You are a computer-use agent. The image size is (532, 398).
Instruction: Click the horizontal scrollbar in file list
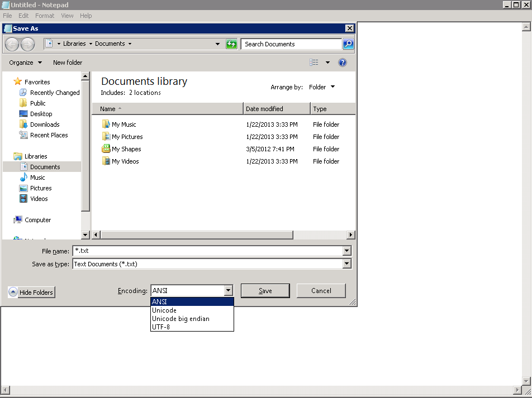coord(197,235)
